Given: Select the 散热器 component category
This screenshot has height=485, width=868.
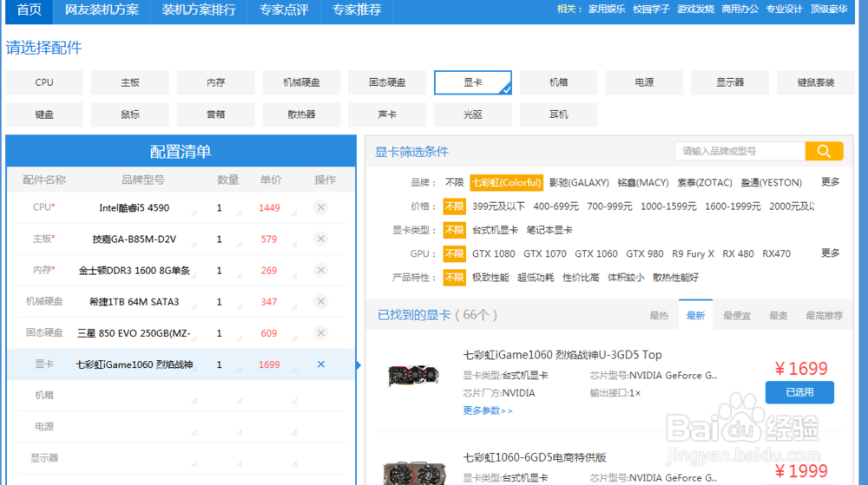Looking at the screenshot, I should (302, 115).
